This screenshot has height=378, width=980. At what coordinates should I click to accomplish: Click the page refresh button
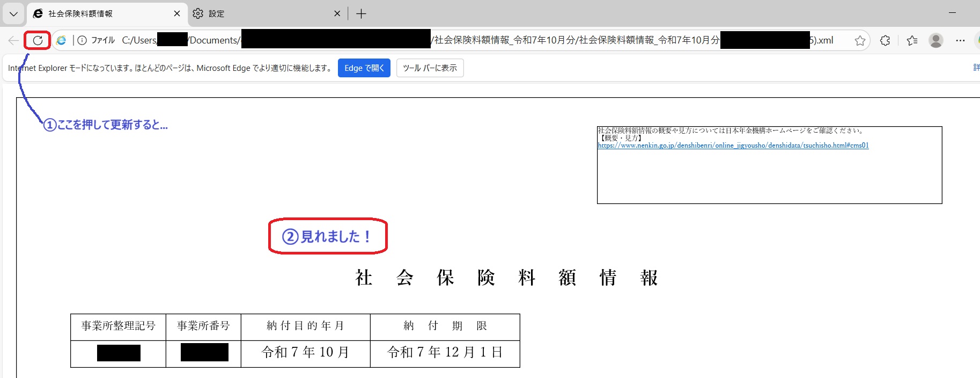38,41
